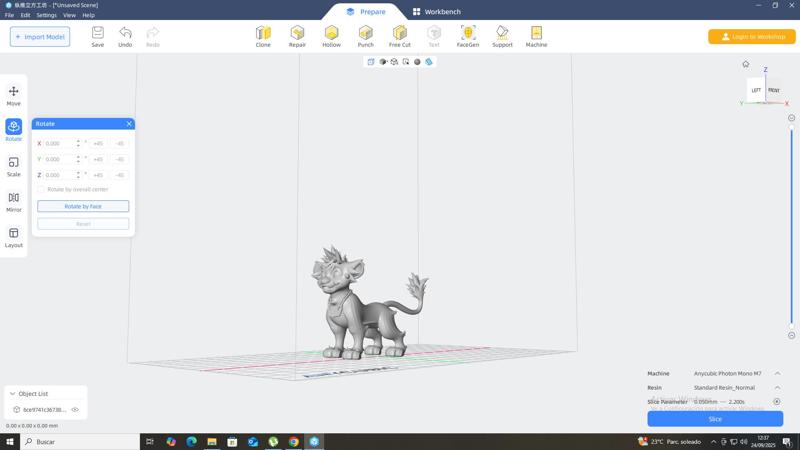The width and height of the screenshot is (800, 450).
Task: Open slice parameter settings gear icon
Action: tap(777, 402)
